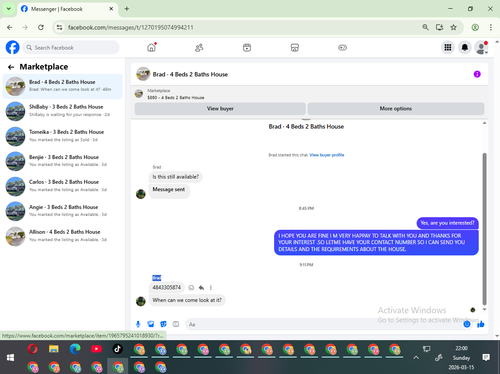Viewport: 500px width, 374px height.
Task: View site information icon in address bar
Action: click(x=60, y=27)
